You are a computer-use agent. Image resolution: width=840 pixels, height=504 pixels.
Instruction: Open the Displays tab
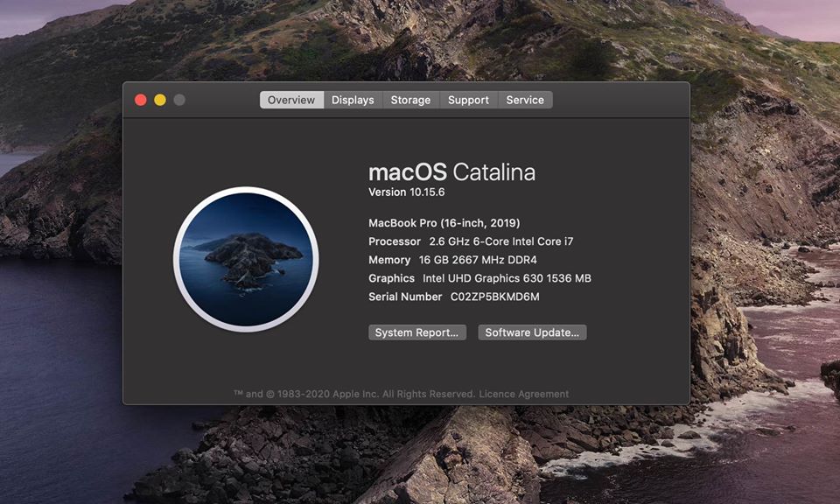353,100
